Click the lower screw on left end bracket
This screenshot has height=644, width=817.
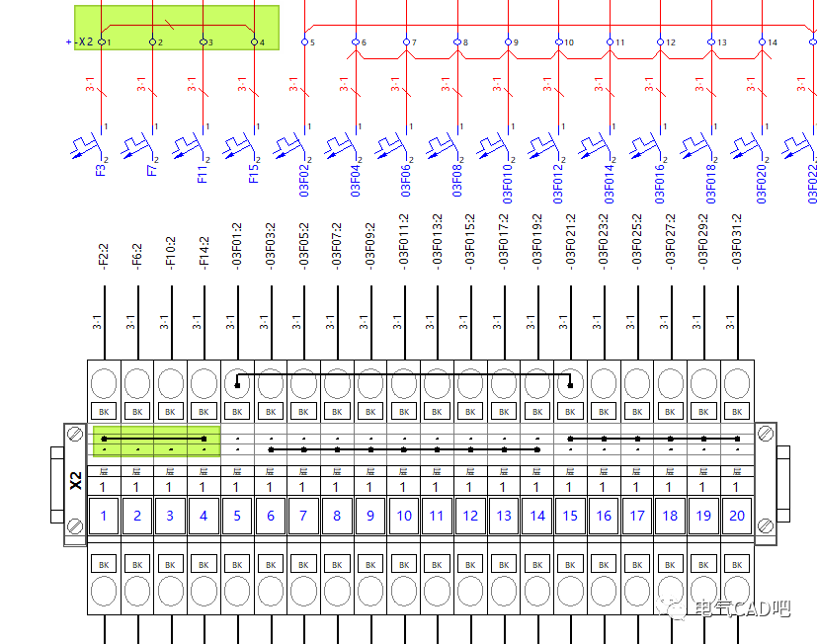pyautogui.click(x=75, y=526)
